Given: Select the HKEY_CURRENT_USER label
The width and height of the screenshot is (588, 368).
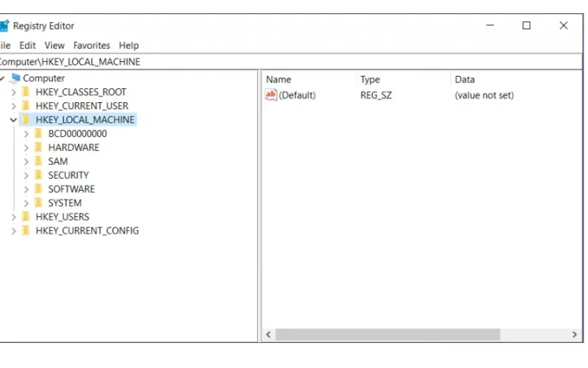Looking at the screenshot, I should coord(82,106).
